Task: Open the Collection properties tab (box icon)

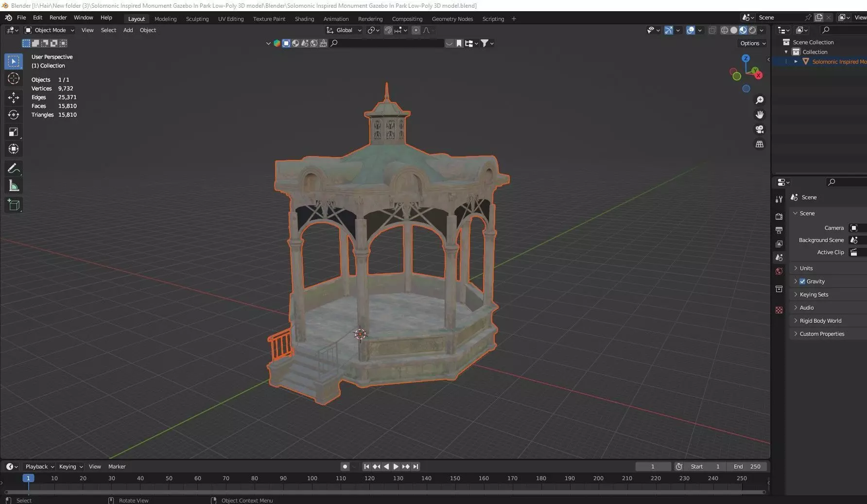Action: click(x=779, y=289)
